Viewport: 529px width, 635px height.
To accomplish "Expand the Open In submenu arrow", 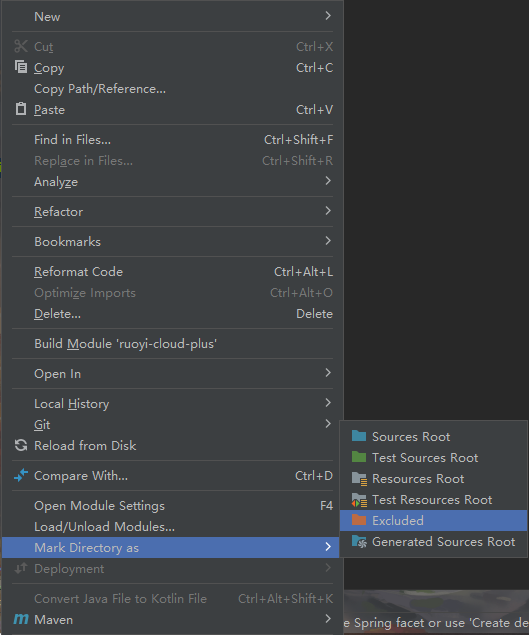I will pyautogui.click(x=328, y=373).
